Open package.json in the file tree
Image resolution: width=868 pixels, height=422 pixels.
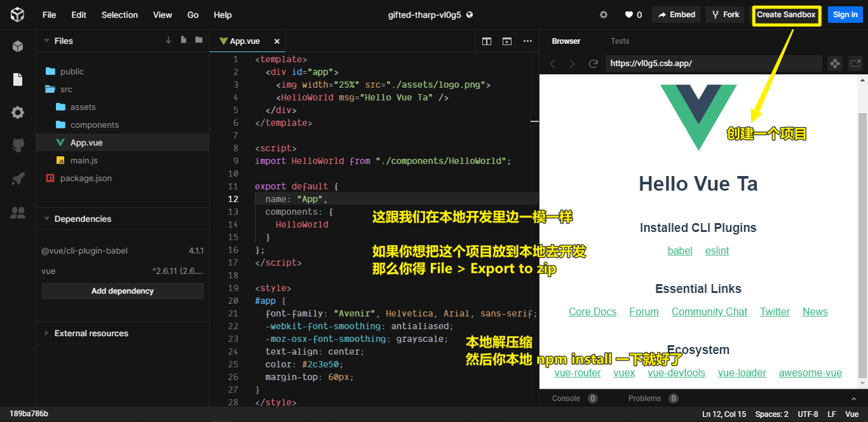123,178
